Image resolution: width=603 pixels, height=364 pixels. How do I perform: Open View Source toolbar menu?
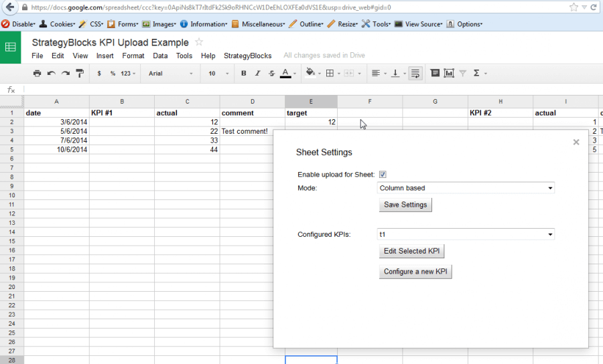(x=419, y=24)
